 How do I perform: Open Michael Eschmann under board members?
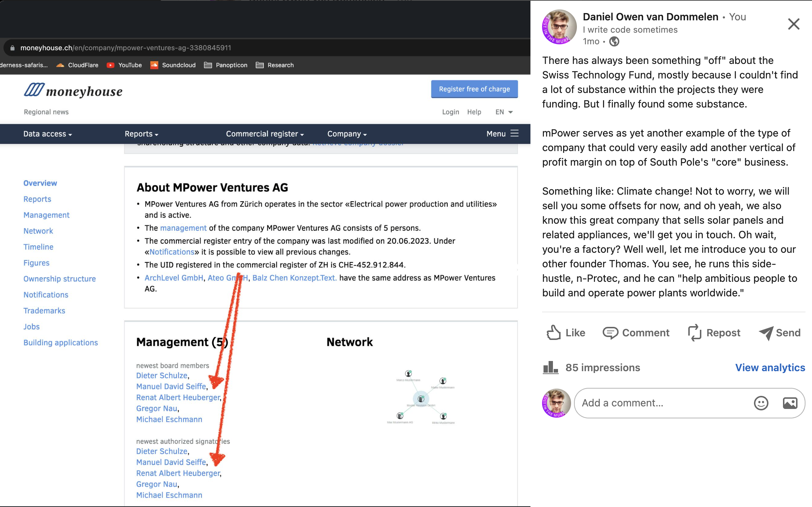tap(169, 419)
